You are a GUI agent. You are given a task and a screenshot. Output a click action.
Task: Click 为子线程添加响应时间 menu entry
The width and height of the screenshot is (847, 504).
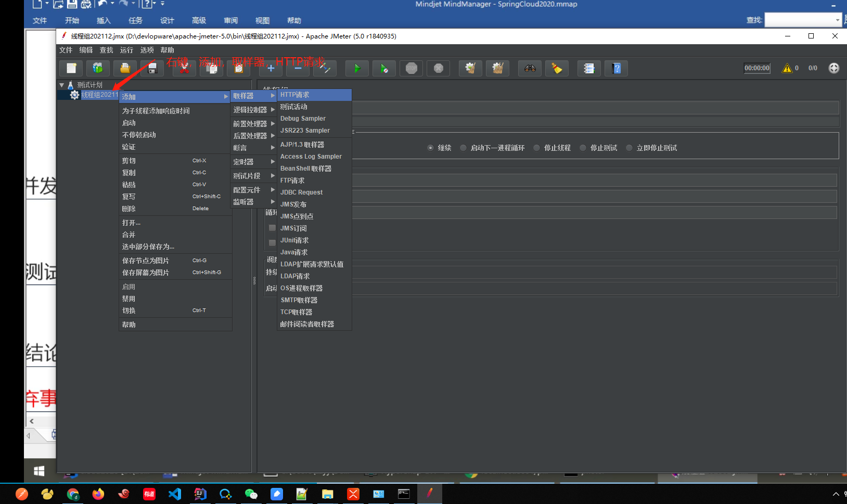click(175, 111)
